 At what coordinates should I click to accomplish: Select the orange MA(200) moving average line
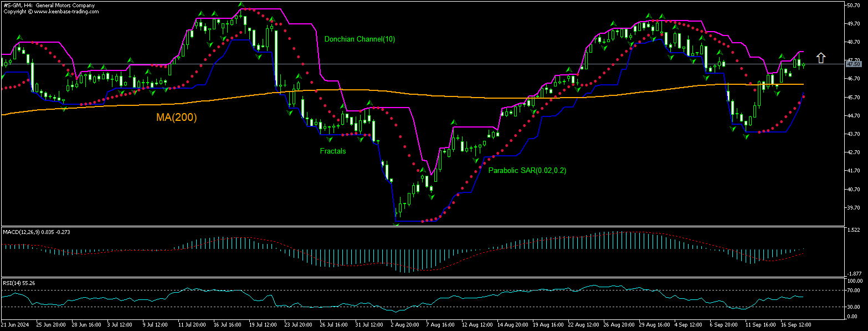coord(388,91)
